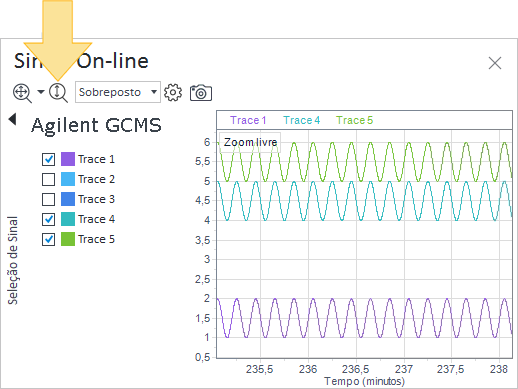Collapse the Seleção de Sinal side panel
Screen dimensions: 518x389
point(12,119)
